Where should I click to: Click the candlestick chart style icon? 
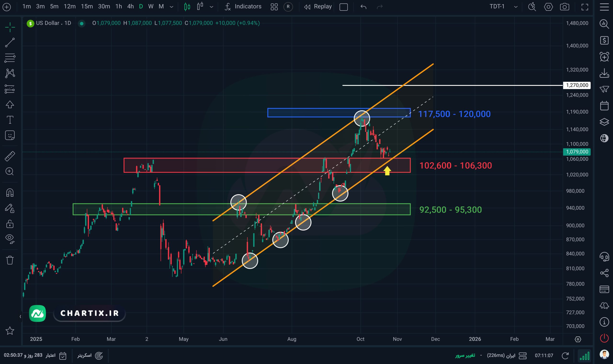point(187,7)
